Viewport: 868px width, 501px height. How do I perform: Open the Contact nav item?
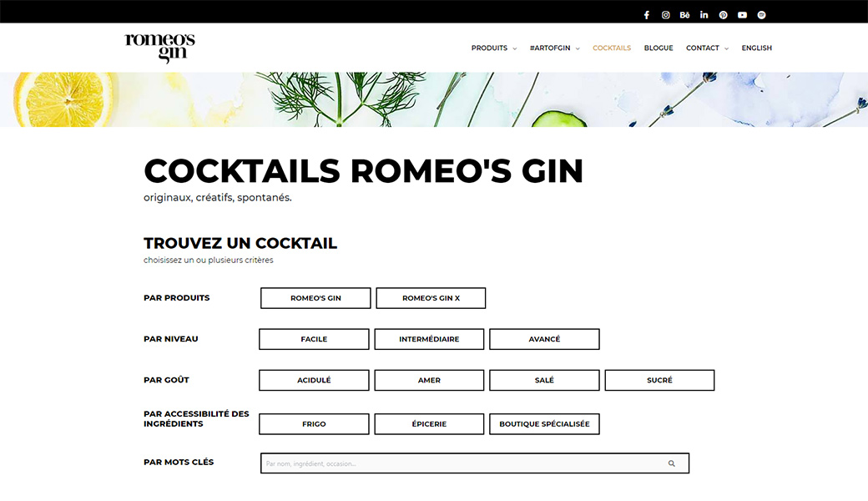click(x=703, y=48)
